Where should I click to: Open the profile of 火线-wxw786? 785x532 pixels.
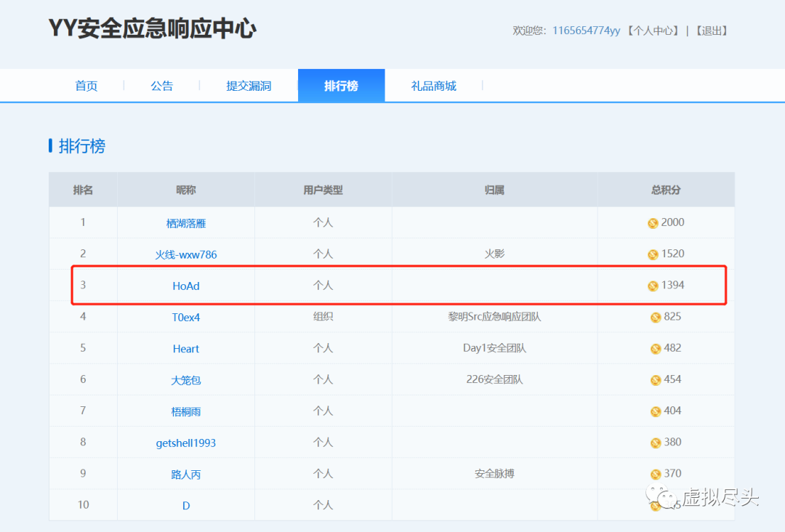186,254
